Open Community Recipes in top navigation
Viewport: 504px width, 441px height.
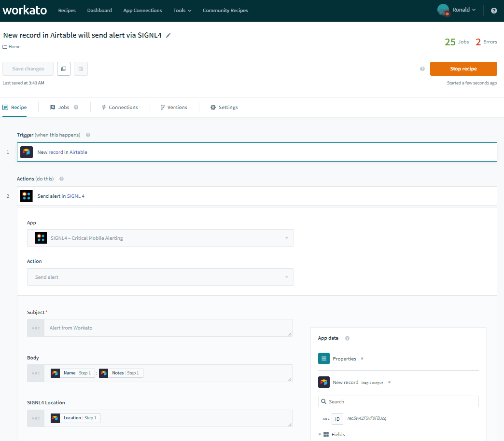pos(225,10)
